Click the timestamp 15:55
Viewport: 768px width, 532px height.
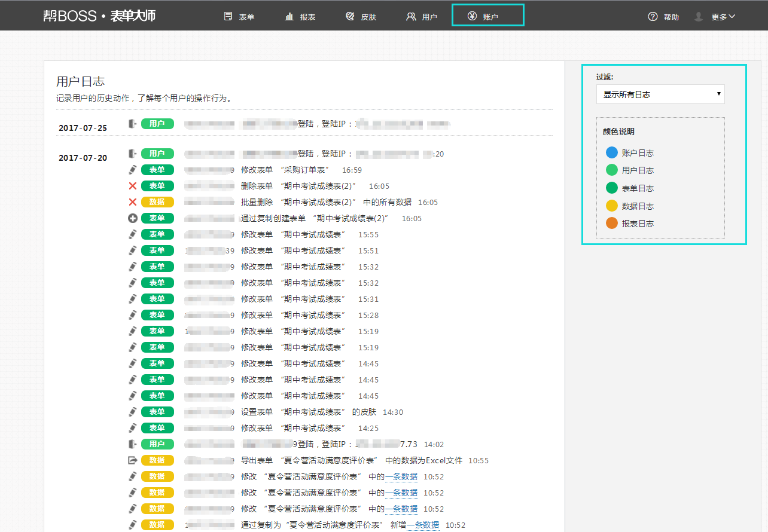click(368, 235)
